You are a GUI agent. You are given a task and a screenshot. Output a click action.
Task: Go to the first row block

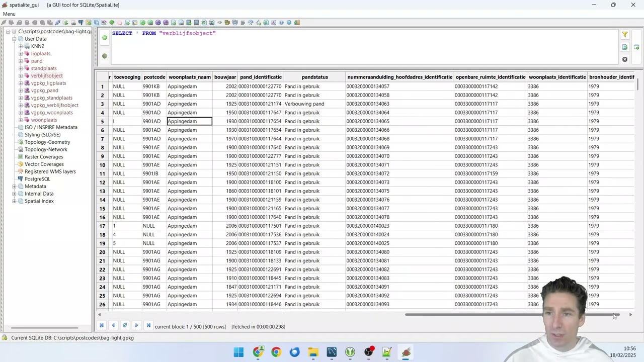102,326
